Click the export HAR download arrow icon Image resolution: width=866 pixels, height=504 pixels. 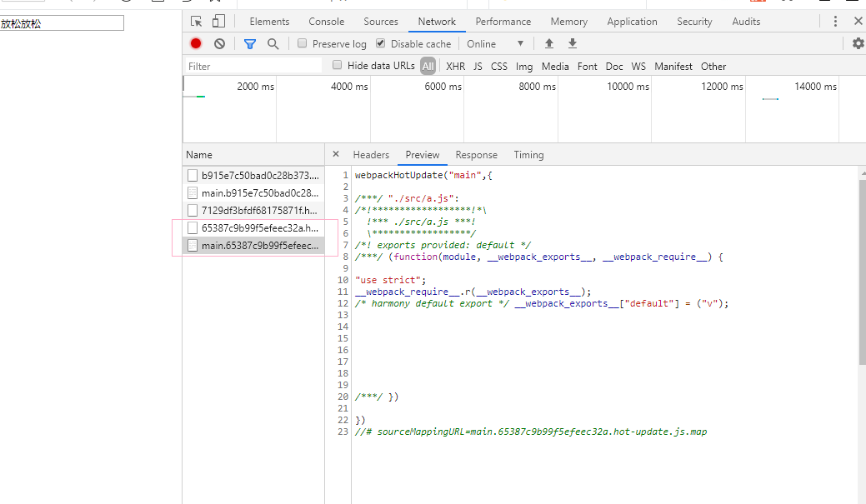click(x=573, y=43)
